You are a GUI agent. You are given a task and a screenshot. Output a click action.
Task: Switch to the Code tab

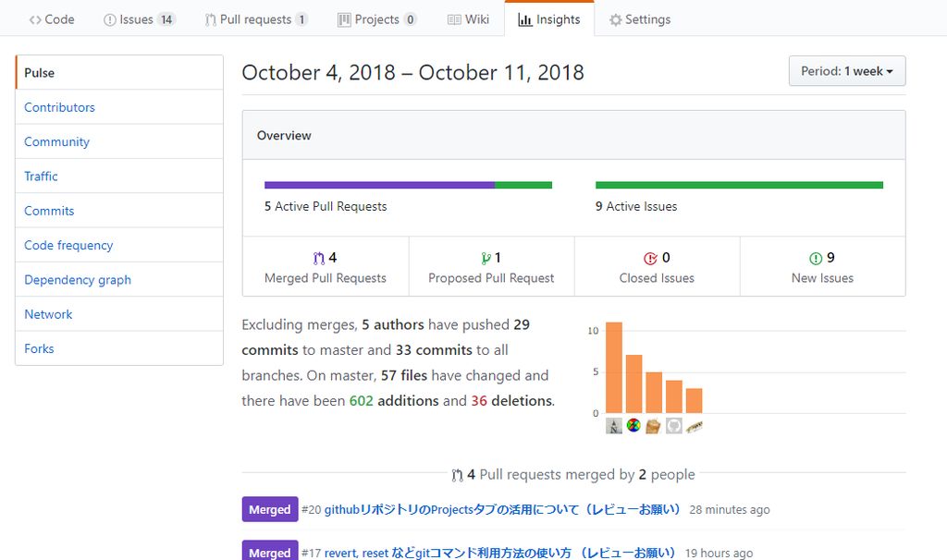pos(52,18)
